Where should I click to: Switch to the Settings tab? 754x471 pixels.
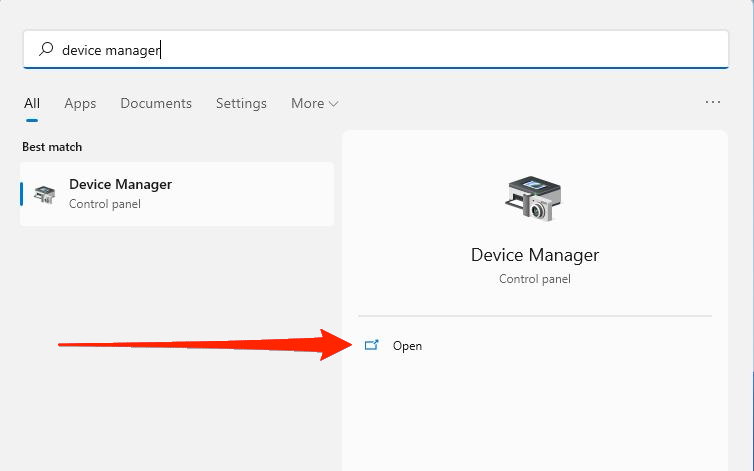tap(241, 103)
